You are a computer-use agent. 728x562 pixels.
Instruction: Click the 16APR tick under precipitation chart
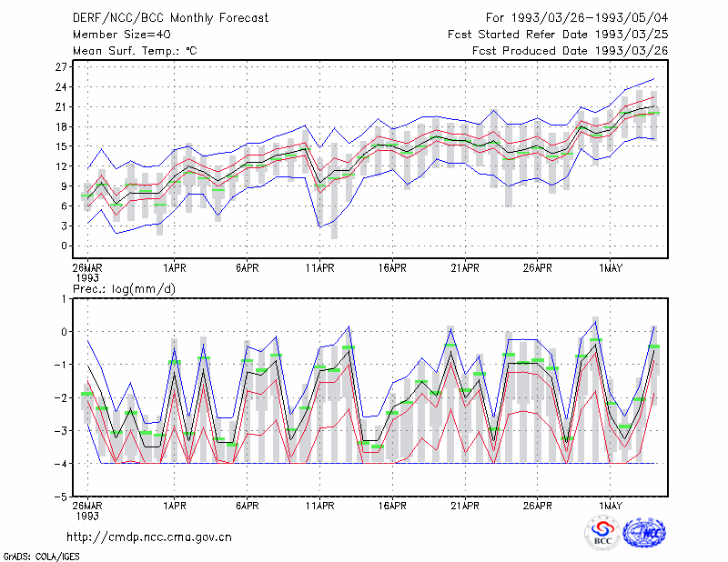(x=392, y=506)
